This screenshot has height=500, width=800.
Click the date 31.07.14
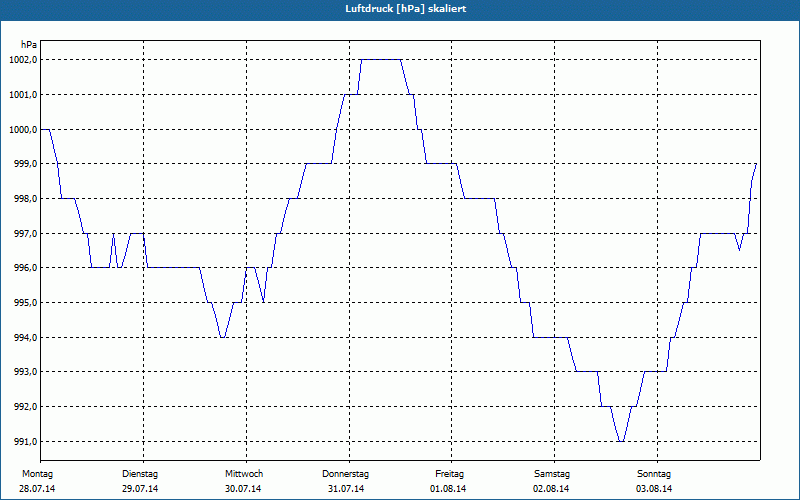point(346,489)
